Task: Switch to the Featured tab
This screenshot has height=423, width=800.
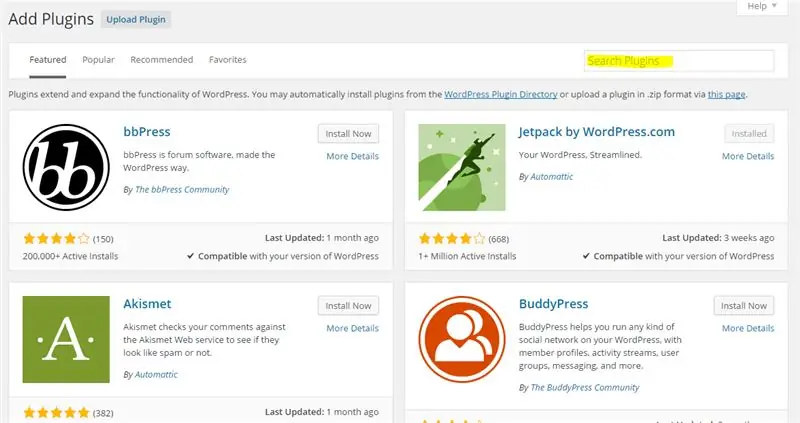Action: [47, 60]
